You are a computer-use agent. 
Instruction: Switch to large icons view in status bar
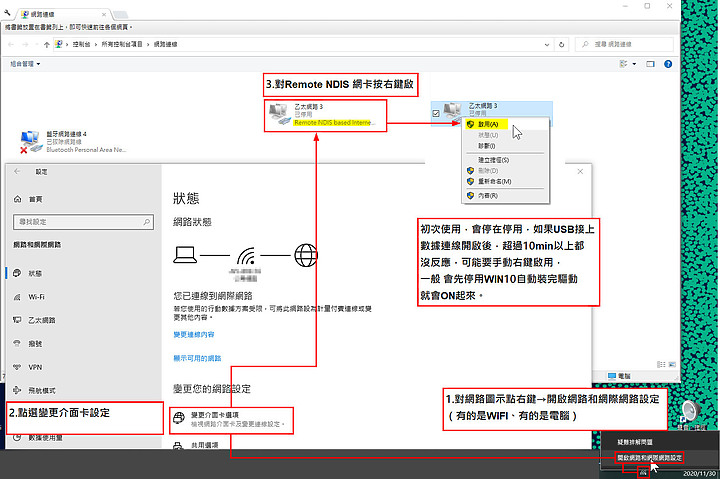[x=672, y=365]
